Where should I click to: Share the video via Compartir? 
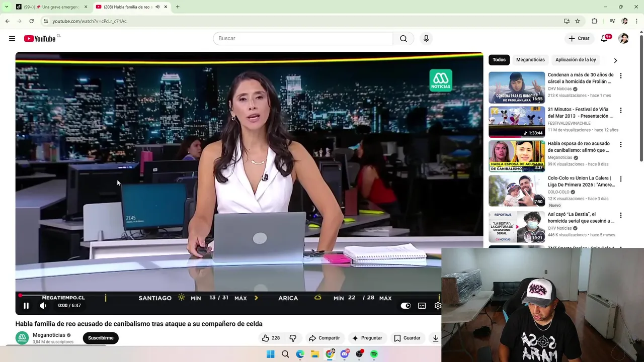[x=324, y=338]
